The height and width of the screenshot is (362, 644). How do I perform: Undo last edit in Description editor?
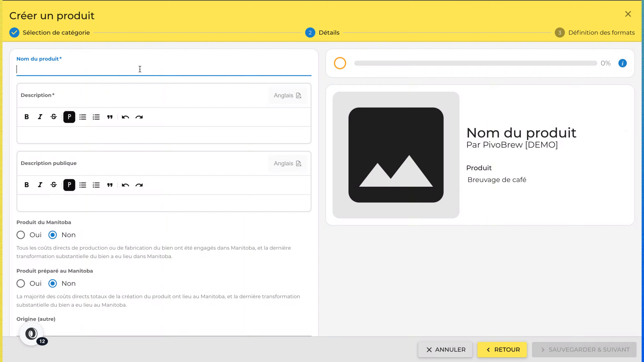125,117
